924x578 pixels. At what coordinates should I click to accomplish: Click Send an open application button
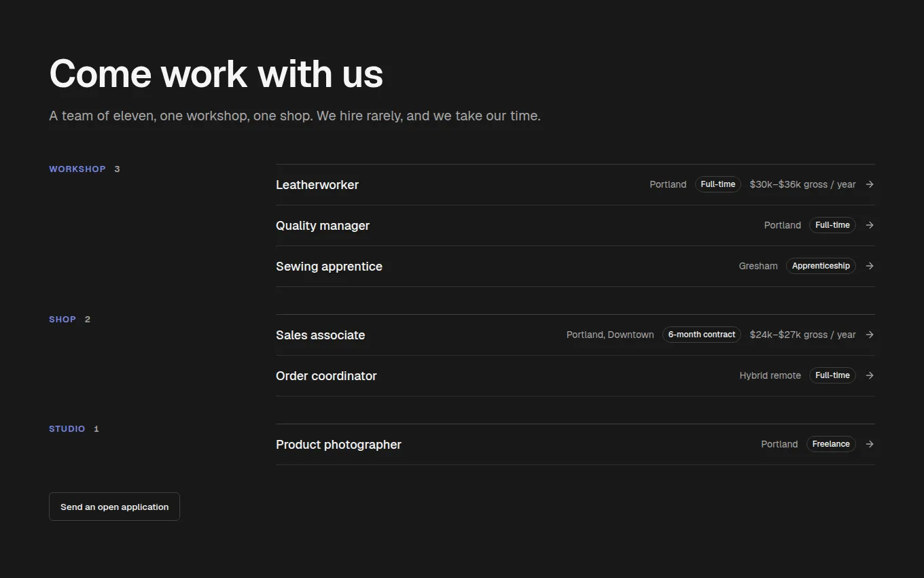click(x=114, y=507)
